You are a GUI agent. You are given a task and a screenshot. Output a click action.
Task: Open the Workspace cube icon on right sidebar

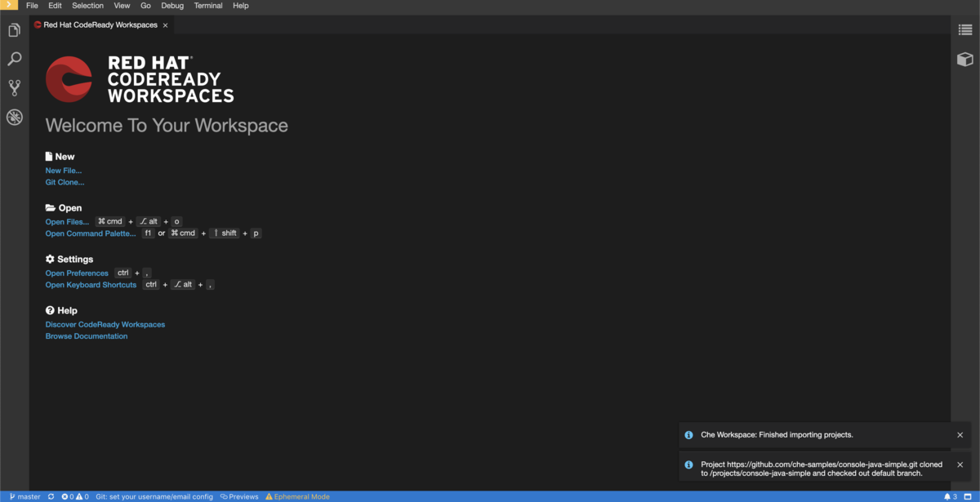click(965, 59)
